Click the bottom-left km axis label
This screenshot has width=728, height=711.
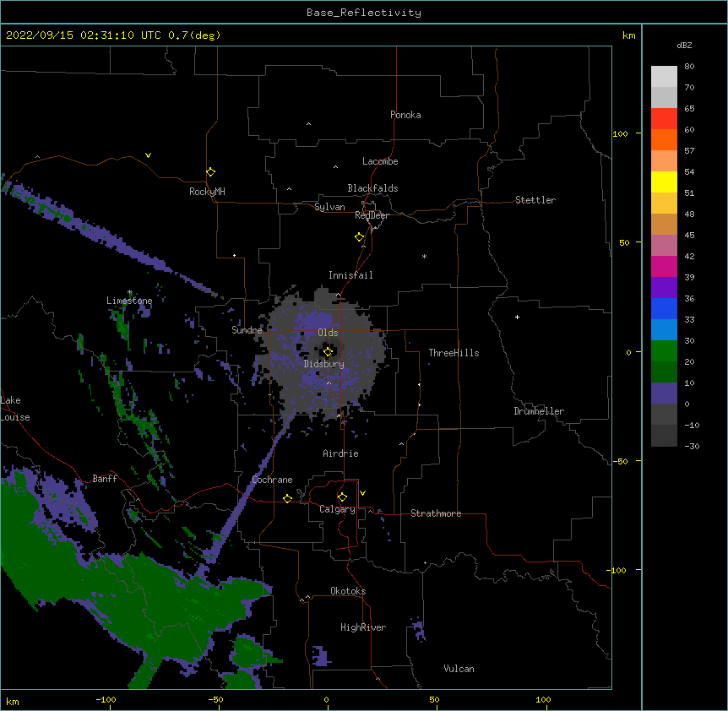pyautogui.click(x=13, y=701)
